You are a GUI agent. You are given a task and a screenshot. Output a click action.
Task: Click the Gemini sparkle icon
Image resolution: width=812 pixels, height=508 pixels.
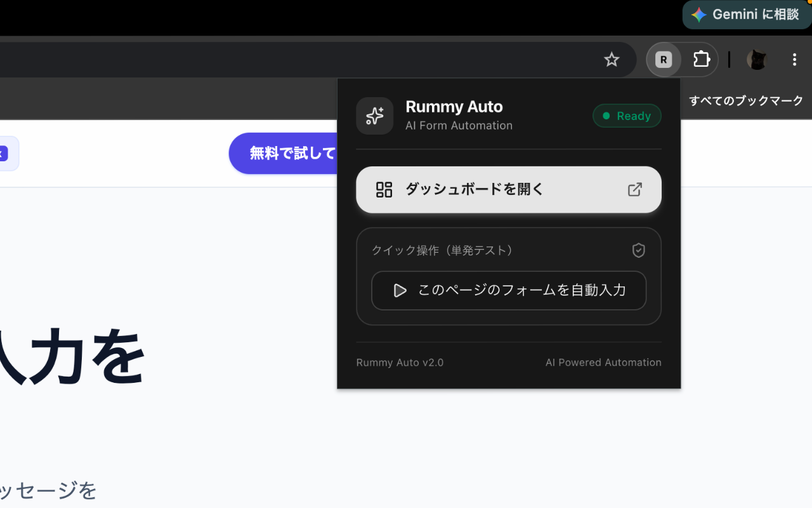pyautogui.click(x=699, y=15)
